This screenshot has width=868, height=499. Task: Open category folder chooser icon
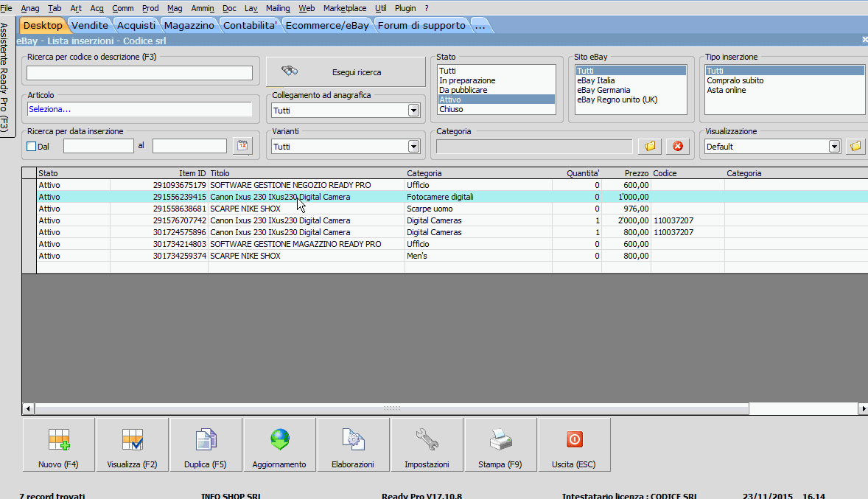coord(650,146)
